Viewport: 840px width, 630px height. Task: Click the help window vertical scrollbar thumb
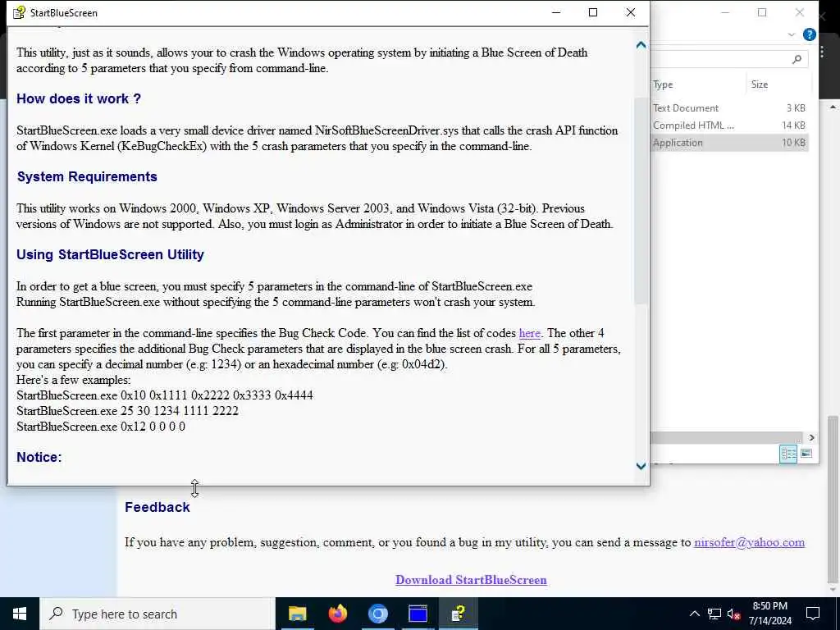(641, 201)
